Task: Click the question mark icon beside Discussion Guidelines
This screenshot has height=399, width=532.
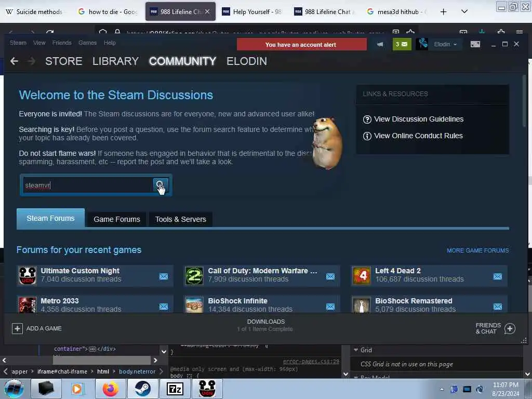Action: pos(367,119)
